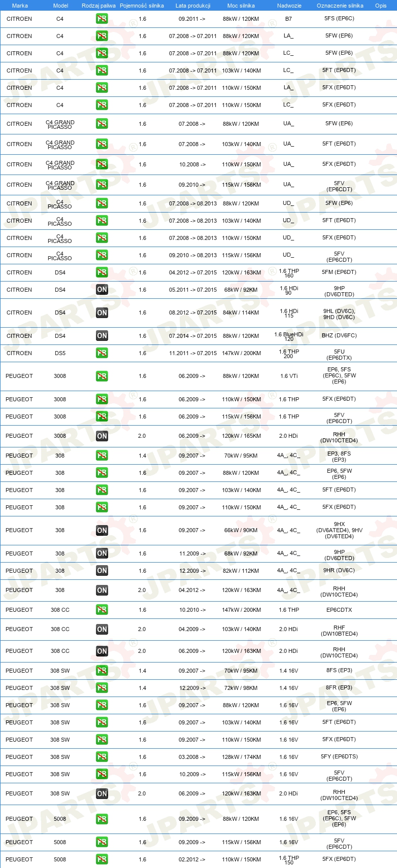Click the Opis column header
This screenshot has width=397, height=868.
(x=381, y=6)
